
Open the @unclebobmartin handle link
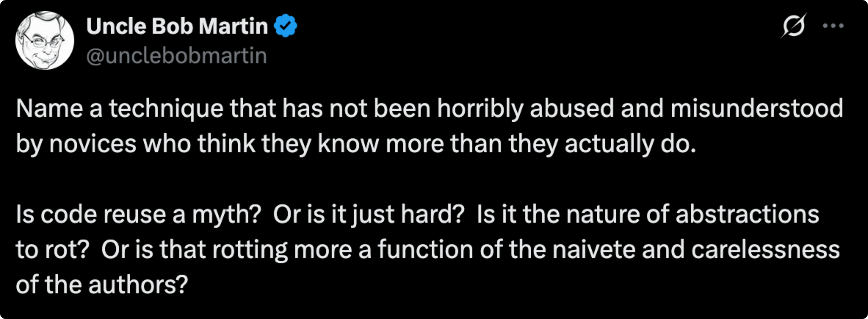(177, 56)
